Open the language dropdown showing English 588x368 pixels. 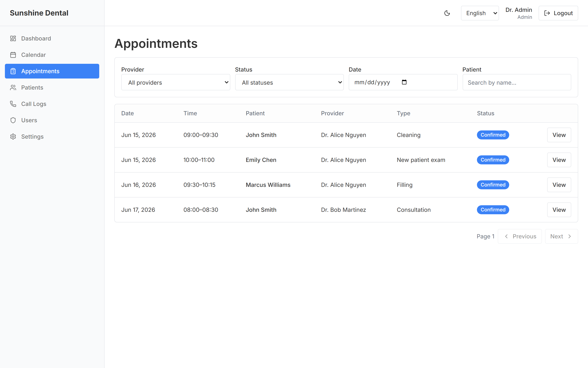point(480,13)
